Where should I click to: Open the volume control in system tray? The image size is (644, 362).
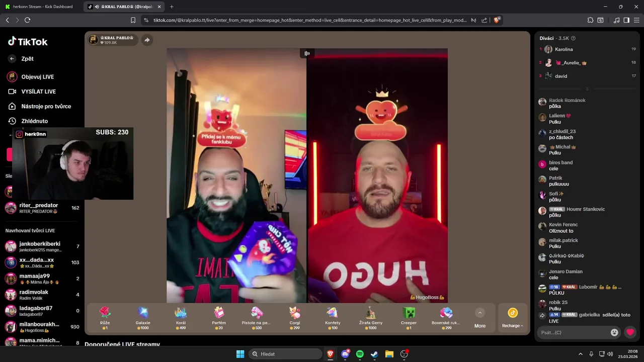click(x=610, y=354)
